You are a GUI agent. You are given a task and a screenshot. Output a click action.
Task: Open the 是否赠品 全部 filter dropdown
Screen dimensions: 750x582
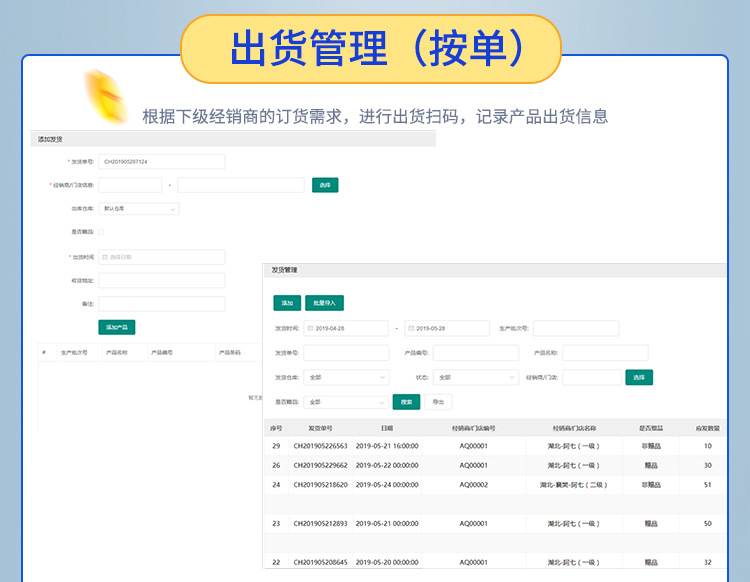click(346, 402)
